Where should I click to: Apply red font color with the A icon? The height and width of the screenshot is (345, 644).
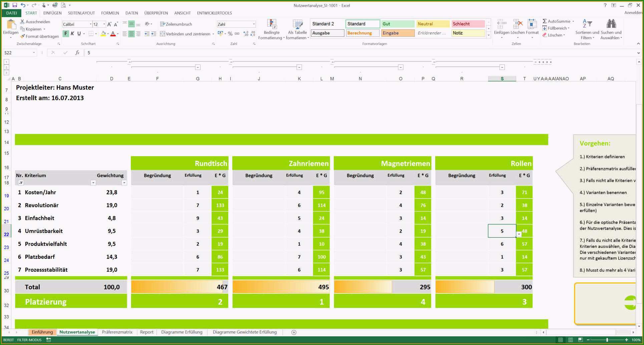pos(113,34)
